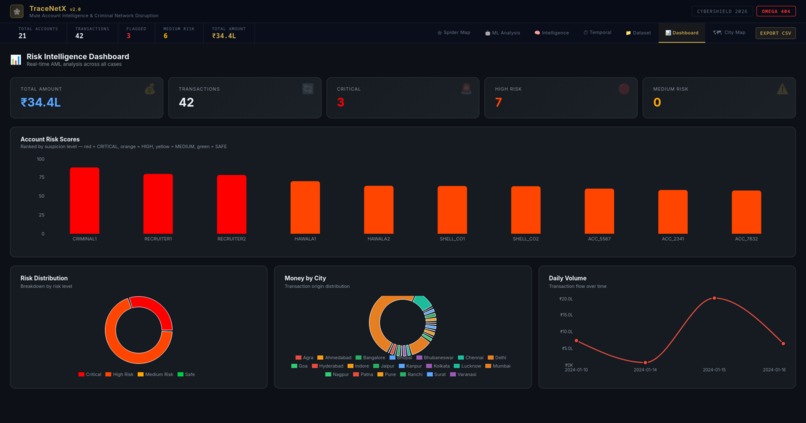Click the ACC_5567 orange bar
Screen dimensions: 806x423
point(599,211)
